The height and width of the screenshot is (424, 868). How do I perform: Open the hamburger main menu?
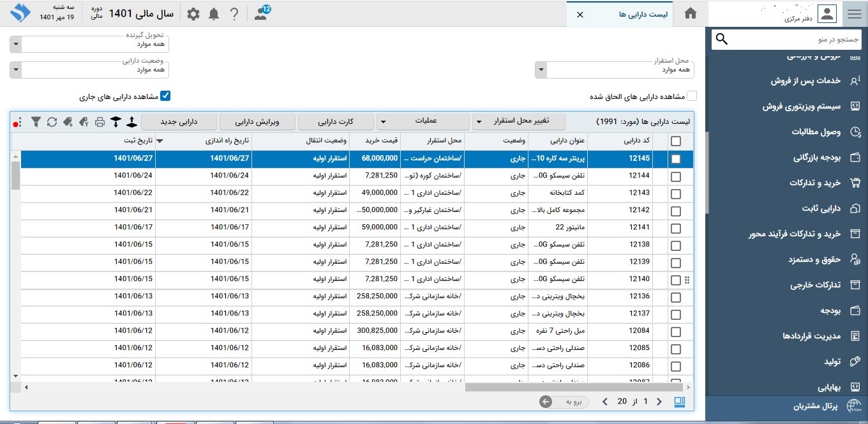tap(854, 14)
